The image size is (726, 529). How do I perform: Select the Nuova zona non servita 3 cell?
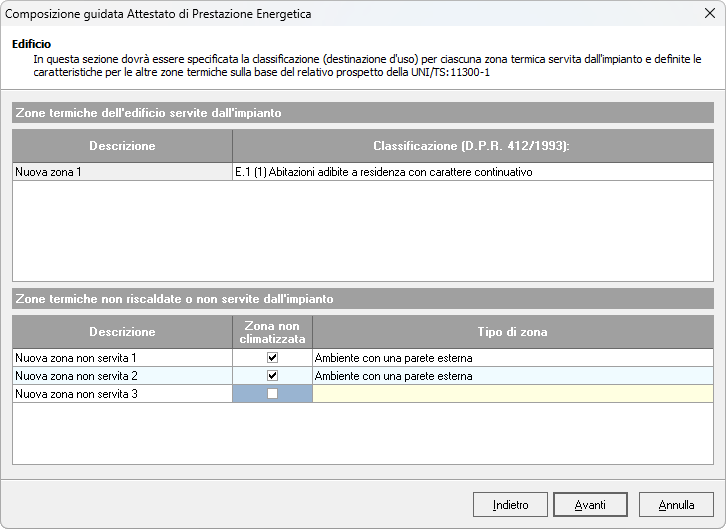click(x=122, y=394)
